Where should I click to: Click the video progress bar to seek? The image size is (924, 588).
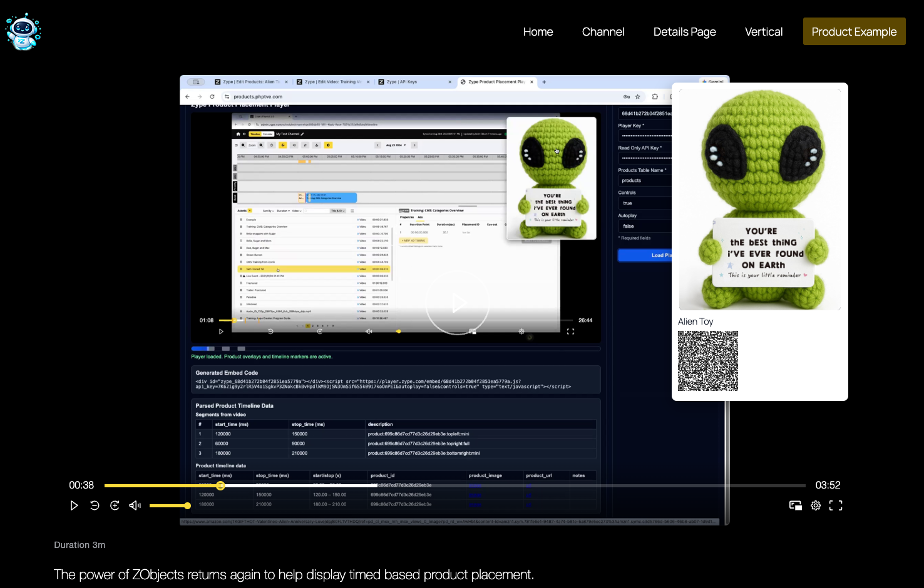[x=455, y=485]
